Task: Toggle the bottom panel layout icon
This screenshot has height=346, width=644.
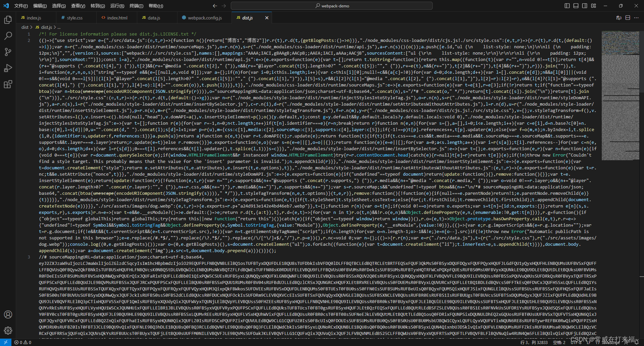Action: coord(576,6)
